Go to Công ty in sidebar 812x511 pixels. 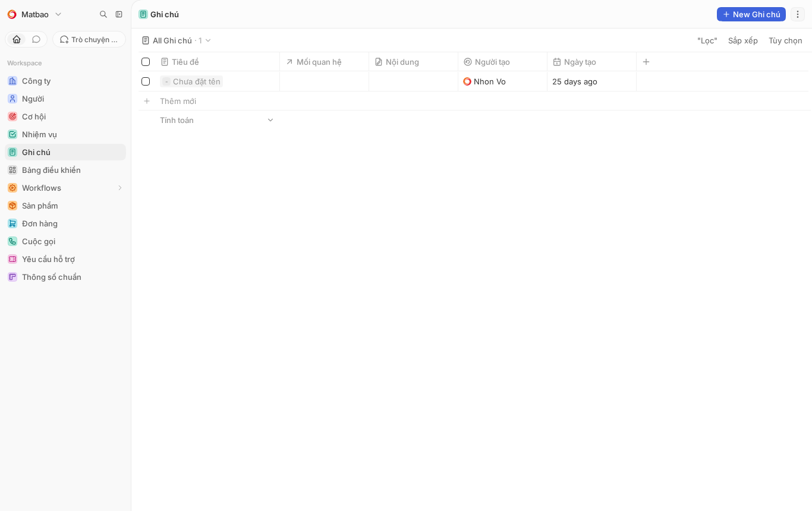[65, 81]
